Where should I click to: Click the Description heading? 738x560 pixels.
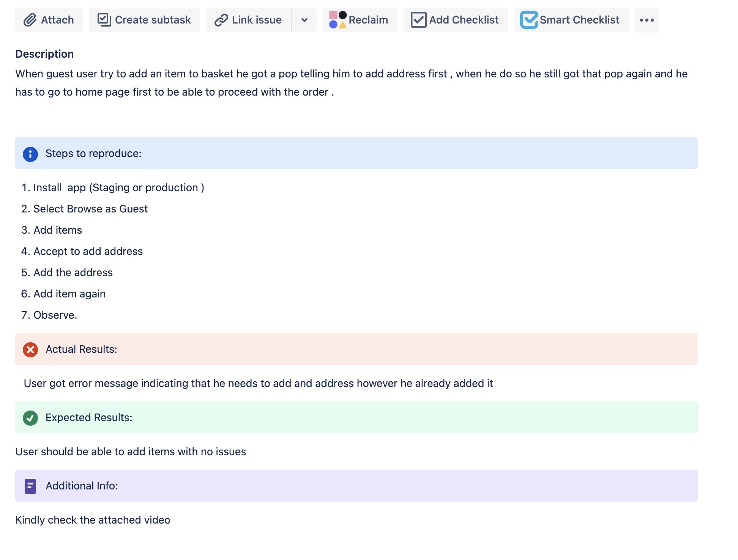(44, 54)
